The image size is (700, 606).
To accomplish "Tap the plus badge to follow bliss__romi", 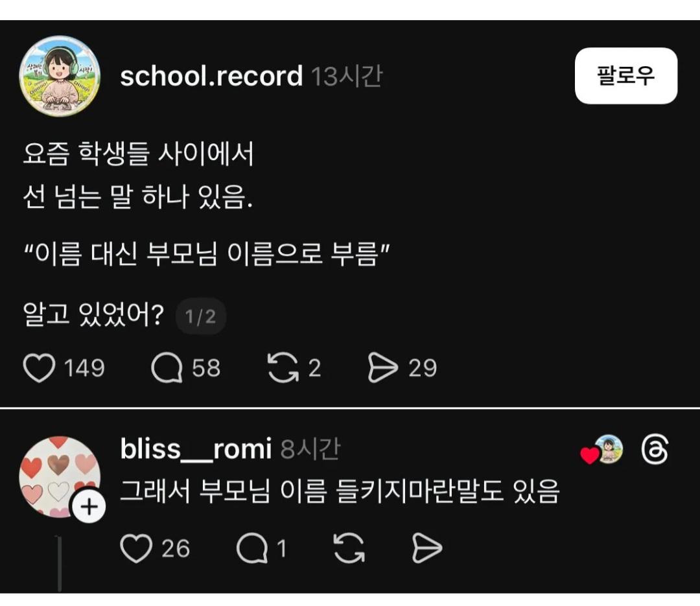I will [88, 507].
